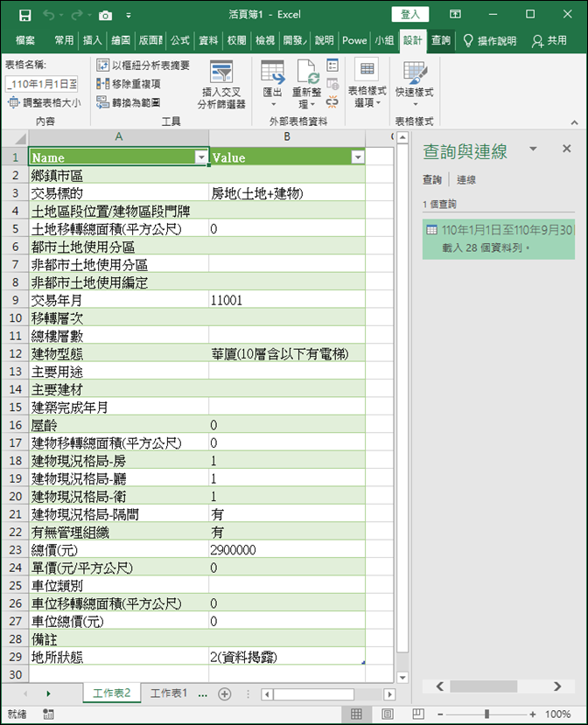Screen dimensions: 588x725
Task: Select column B header
Action: click(x=287, y=137)
